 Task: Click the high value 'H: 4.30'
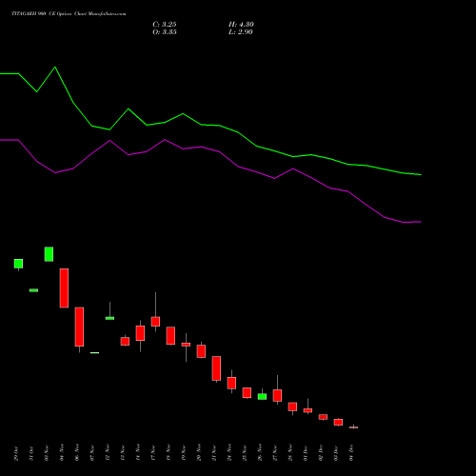(x=241, y=24)
